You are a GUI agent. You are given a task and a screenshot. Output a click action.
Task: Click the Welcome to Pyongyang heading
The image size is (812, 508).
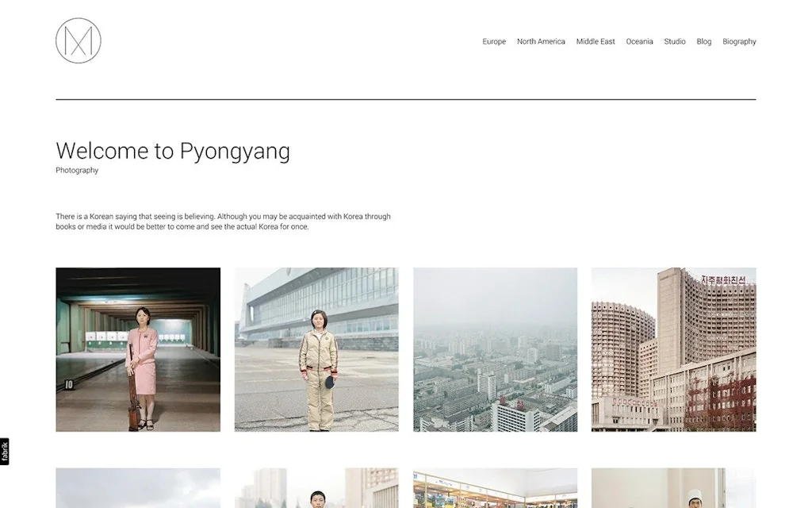(173, 151)
